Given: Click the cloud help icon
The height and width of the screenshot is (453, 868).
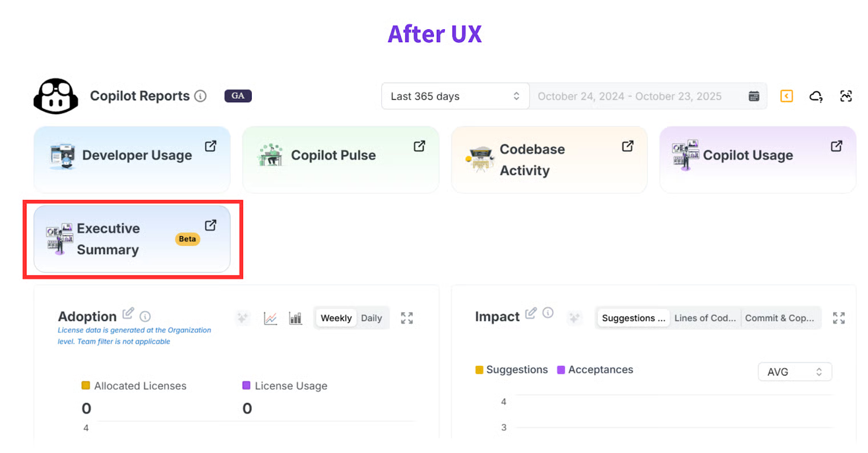Looking at the screenshot, I should [x=816, y=96].
